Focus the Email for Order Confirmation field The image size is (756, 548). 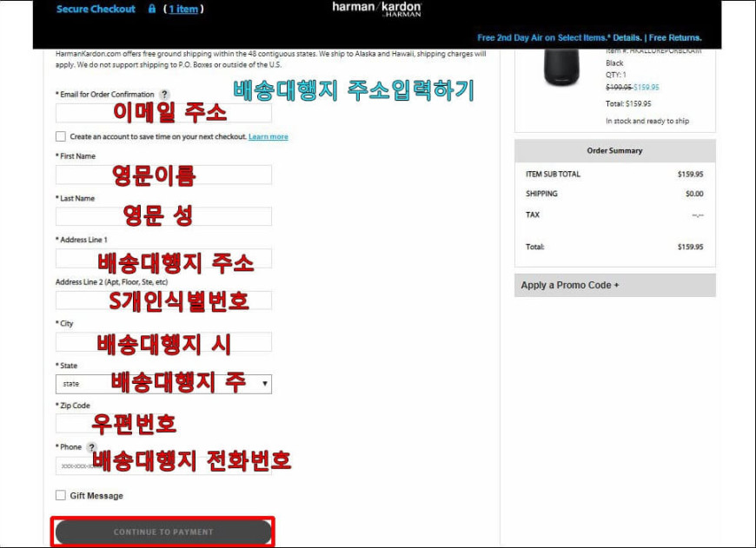(163, 113)
